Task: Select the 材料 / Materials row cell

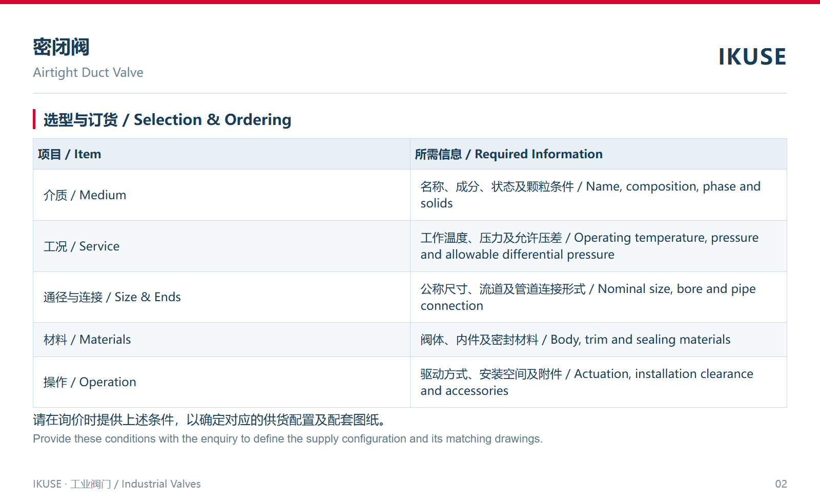Action: click(x=221, y=340)
